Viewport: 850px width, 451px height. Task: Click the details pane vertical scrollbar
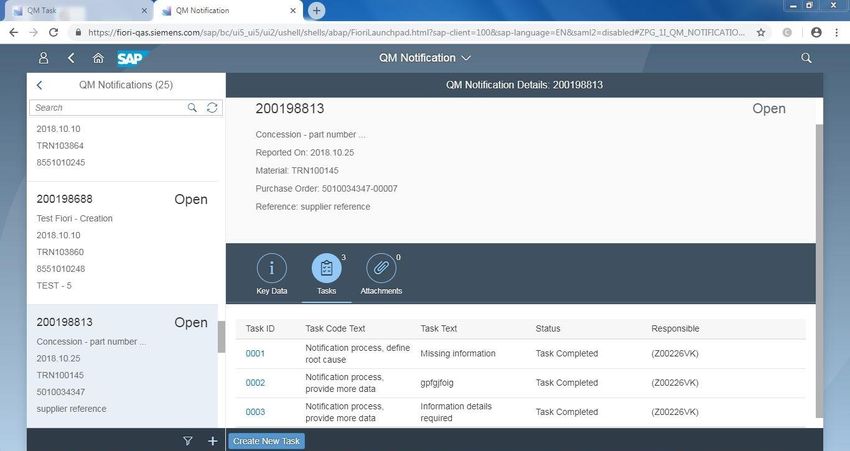tap(819, 271)
